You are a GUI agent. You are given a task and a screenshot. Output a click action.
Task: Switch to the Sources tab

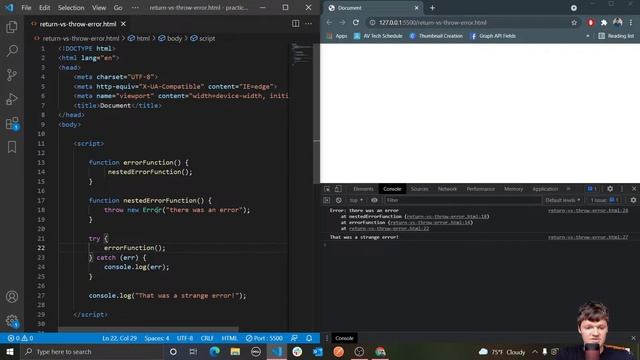tap(420, 189)
